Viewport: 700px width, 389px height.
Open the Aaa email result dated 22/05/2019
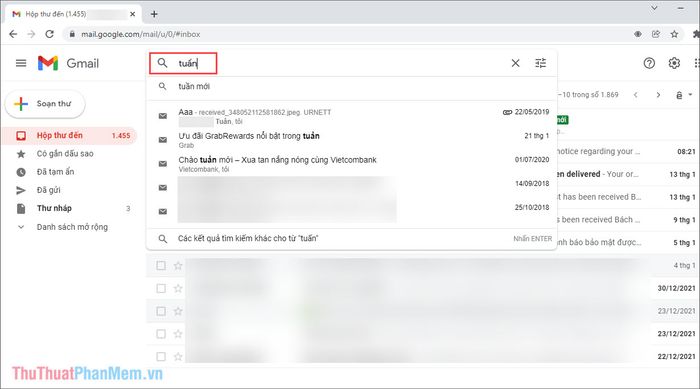click(x=351, y=116)
